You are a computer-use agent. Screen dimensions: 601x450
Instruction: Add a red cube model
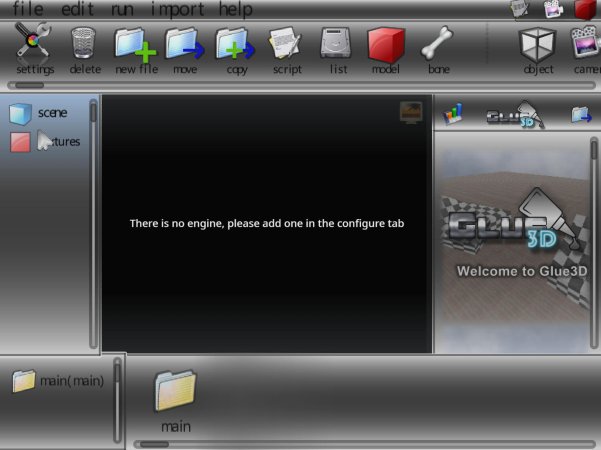386,46
